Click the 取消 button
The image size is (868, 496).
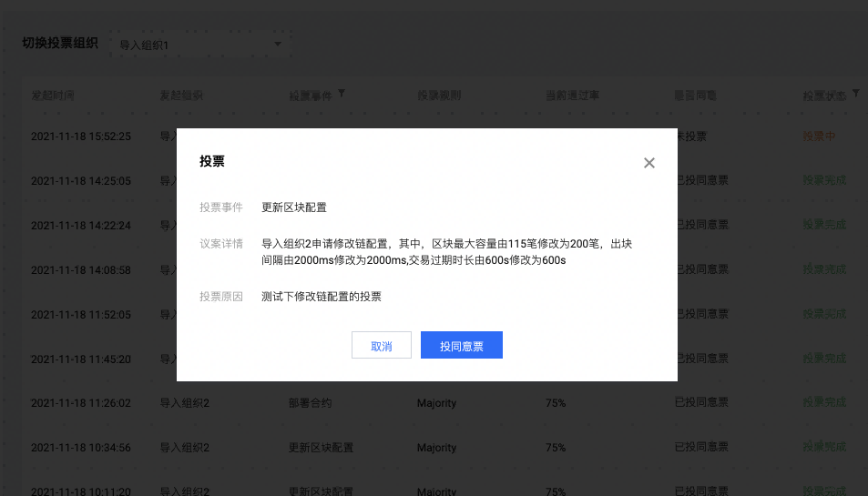[x=381, y=346]
